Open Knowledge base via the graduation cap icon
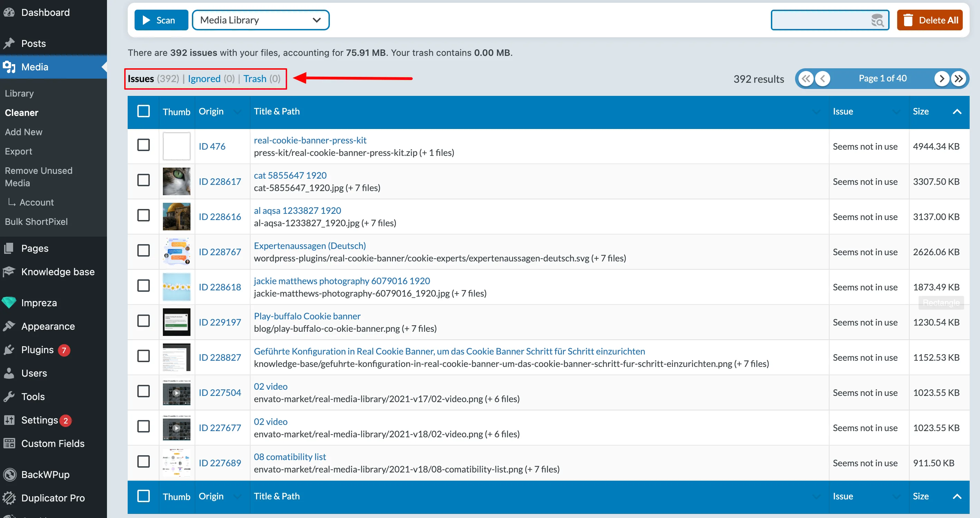980x518 pixels. pos(9,271)
